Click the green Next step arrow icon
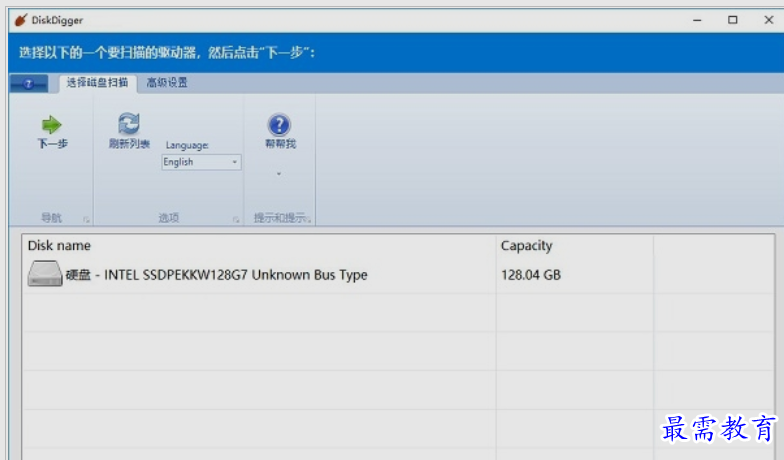 (x=52, y=124)
